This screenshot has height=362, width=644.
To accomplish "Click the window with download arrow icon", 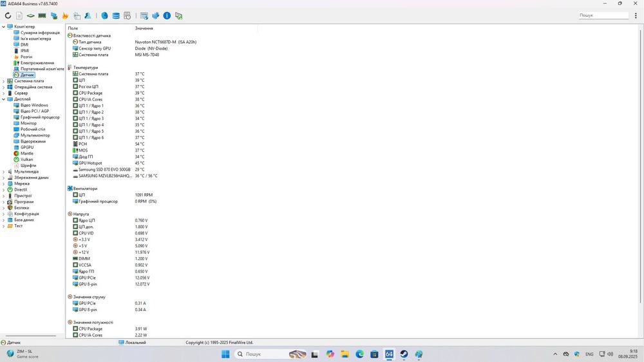I will (x=144, y=15).
